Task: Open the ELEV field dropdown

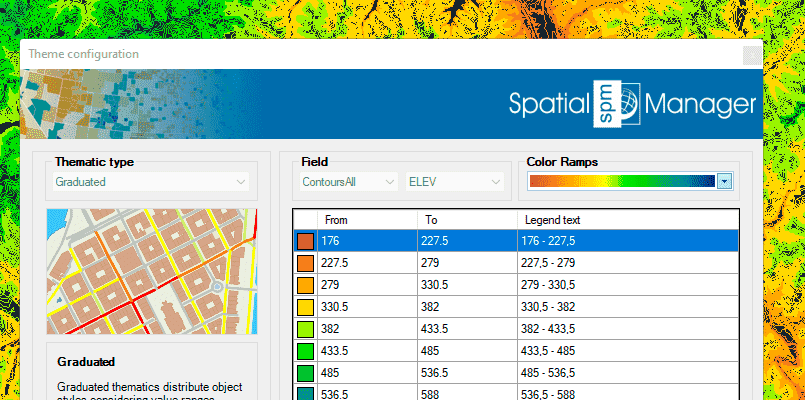Action: 455,182
